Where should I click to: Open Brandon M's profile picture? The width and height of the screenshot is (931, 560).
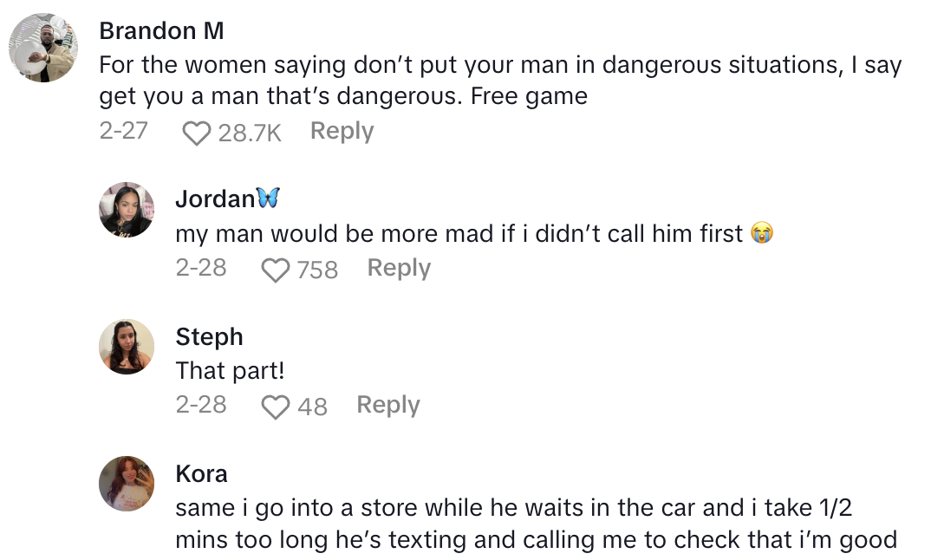(44, 48)
